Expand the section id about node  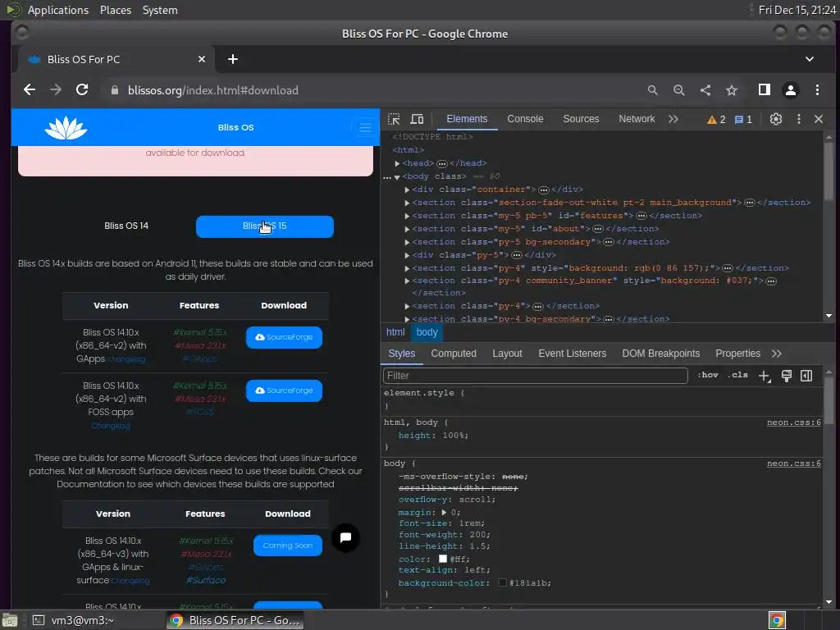[407, 230]
